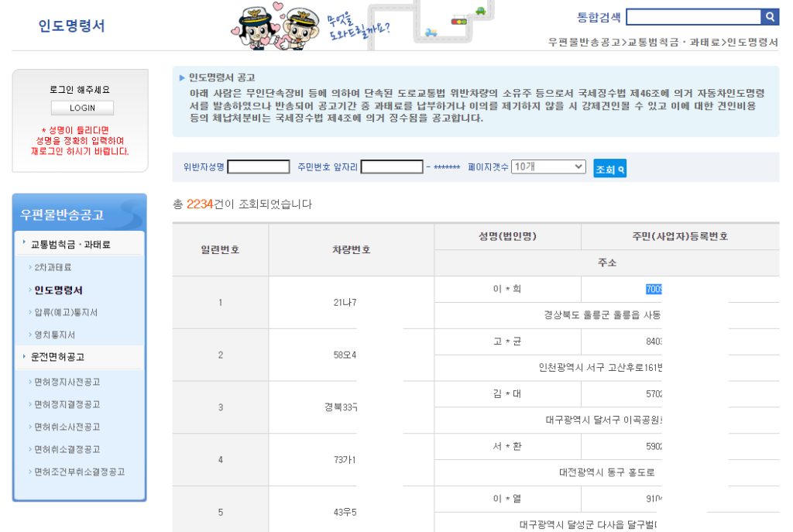793x532 pixels.
Task: Expand the 교통범칙금·과태료 sidebar section
Action: [70, 244]
